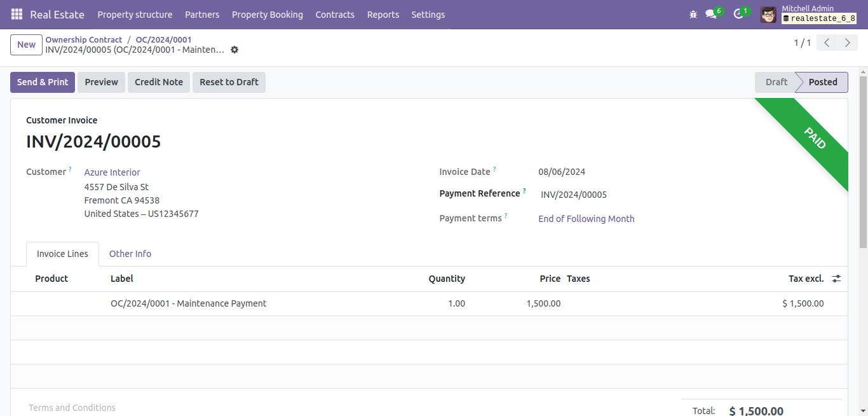The image size is (868, 416).
Task: Open End of Following Month payment terms
Action: tap(587, 219)
